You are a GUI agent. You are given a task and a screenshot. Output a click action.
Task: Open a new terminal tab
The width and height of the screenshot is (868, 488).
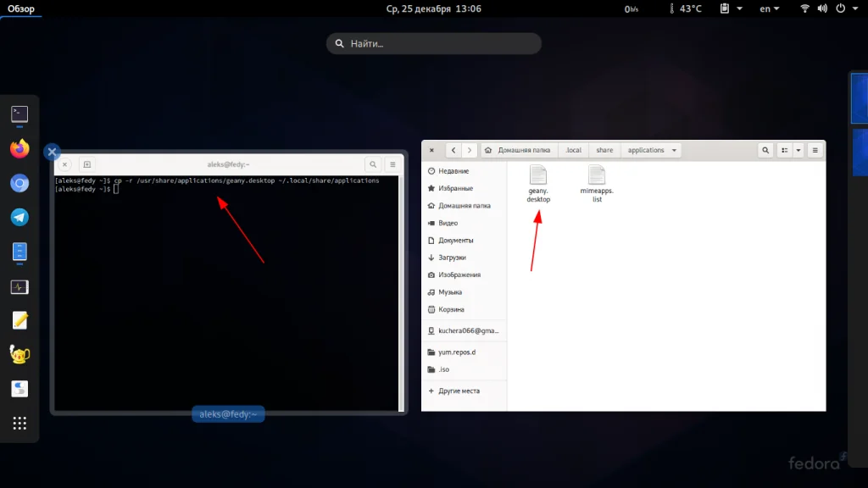click(87, 164)
